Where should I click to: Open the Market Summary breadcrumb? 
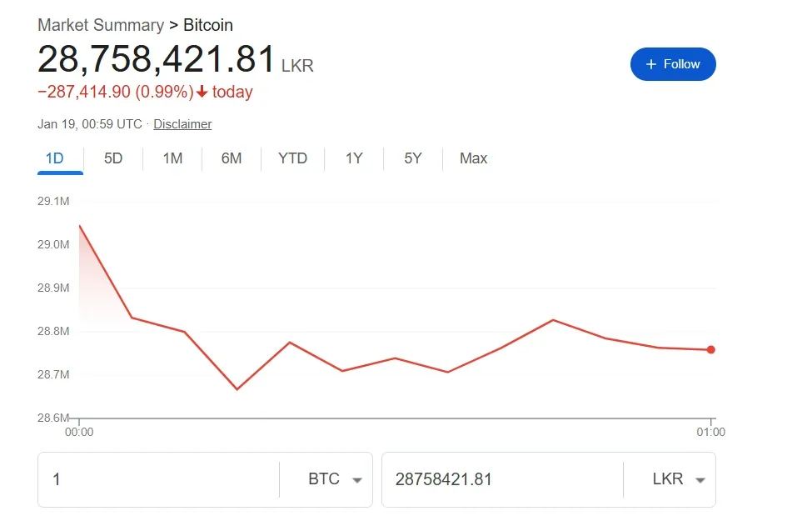[x=101, y=25]
